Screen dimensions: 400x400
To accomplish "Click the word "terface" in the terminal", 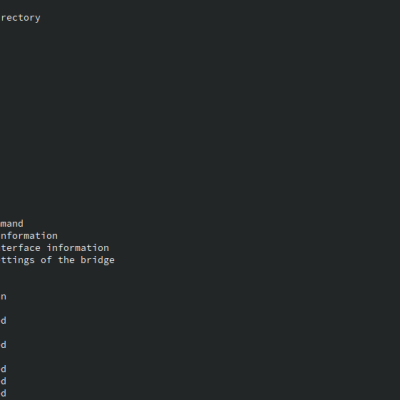I will point(21,248).
